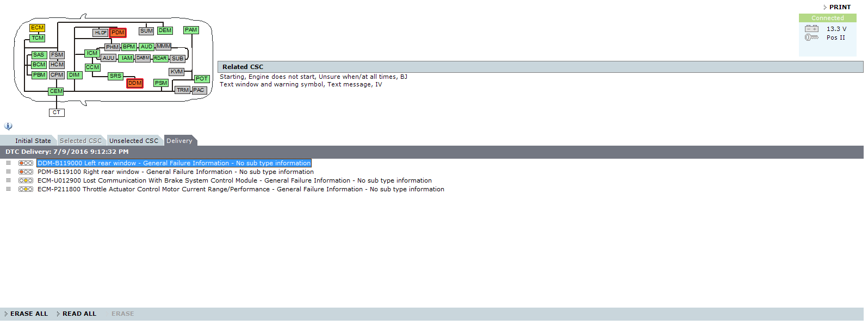
Task: Click status indicator icon for ECM-P211800
Action: click(26, 189)
